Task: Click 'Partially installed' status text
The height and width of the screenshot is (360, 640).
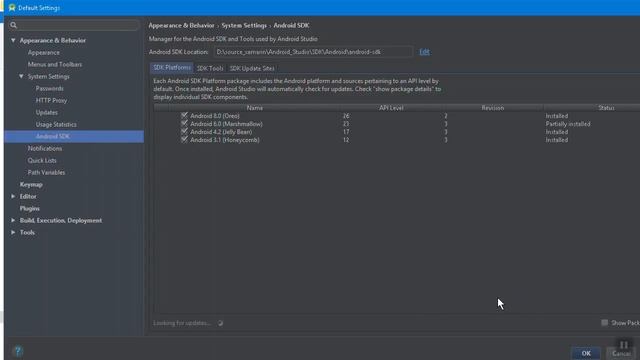Action: tap(568, 124)
